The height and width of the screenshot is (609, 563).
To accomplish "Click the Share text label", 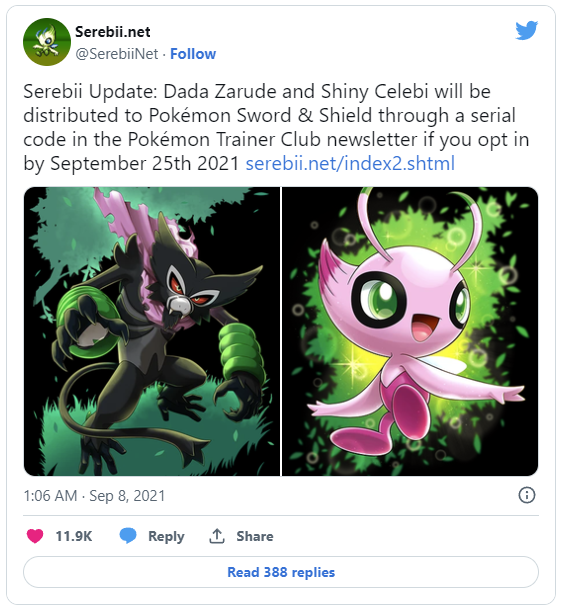I will pos(255,536).
